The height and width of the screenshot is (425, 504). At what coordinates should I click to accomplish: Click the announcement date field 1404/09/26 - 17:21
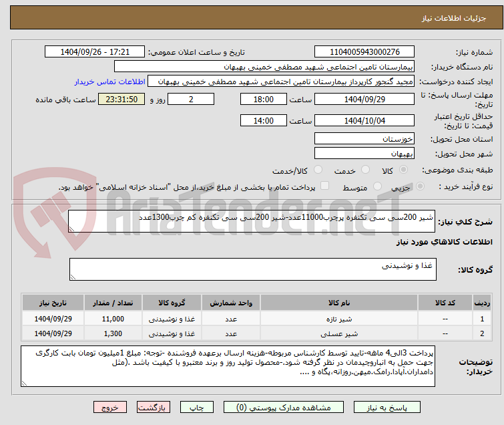95,52
